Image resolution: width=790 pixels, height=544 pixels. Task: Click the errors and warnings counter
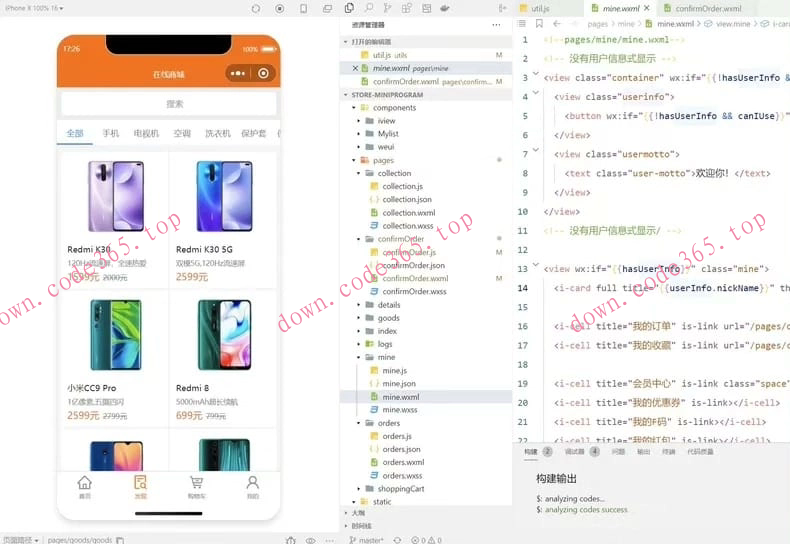tap(426, 540)
